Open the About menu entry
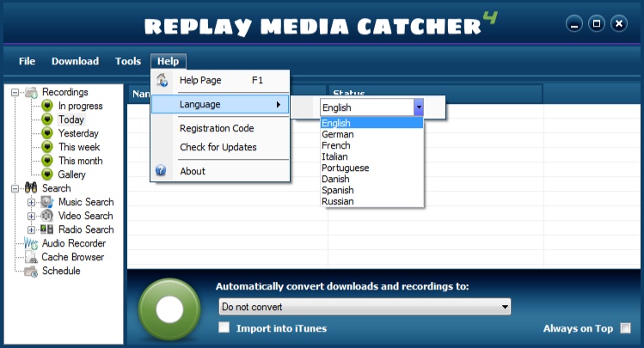 click(x=221, y=171)
